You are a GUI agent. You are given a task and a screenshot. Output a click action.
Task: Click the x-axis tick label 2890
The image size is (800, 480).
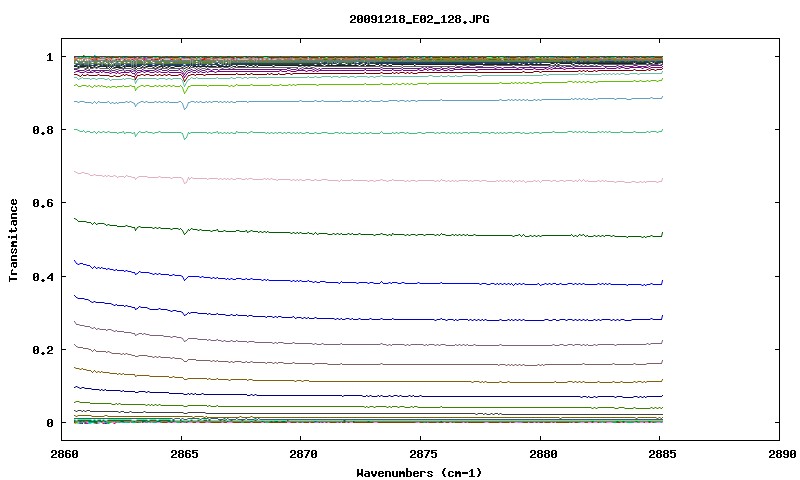click(x=782, y=454)
